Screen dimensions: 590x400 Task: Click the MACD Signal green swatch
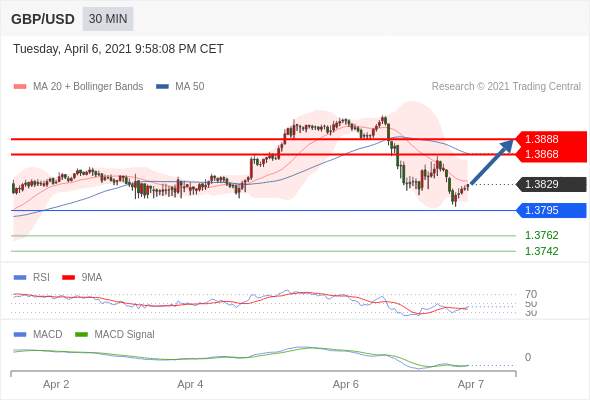[82, 334]
